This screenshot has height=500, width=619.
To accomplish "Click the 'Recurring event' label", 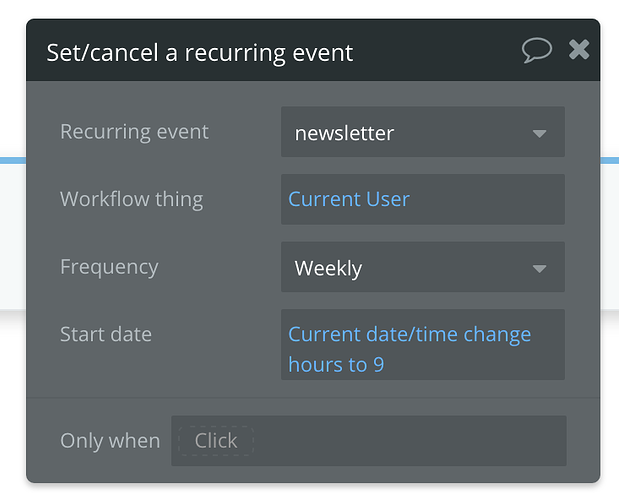I will pos(134,132).
